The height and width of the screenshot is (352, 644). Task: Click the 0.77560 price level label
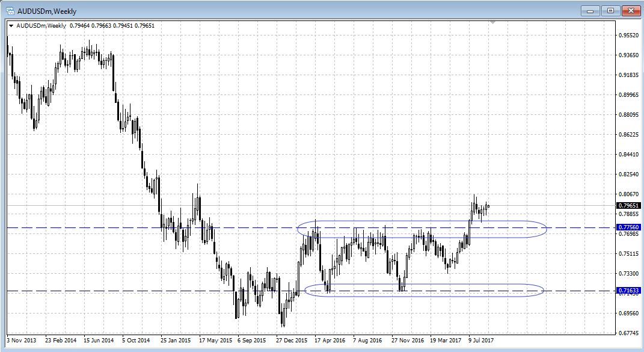pos(628,227)
